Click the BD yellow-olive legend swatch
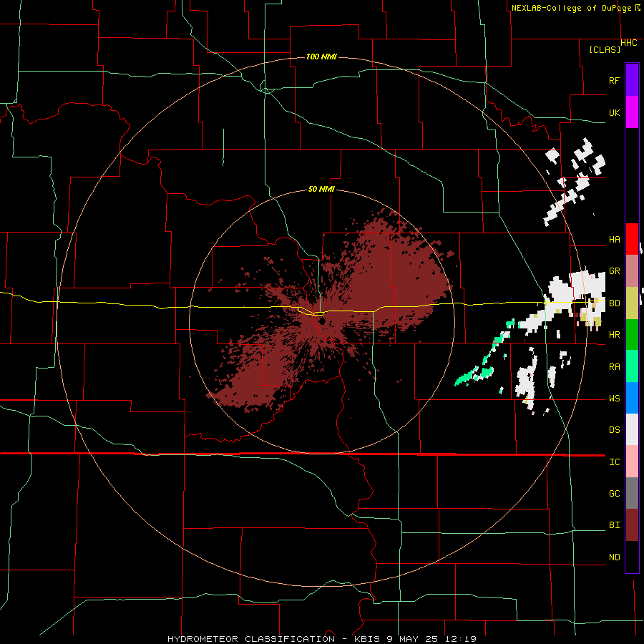Image resolution: width=644 pixels, height=644 pixels. click(632, 303)
